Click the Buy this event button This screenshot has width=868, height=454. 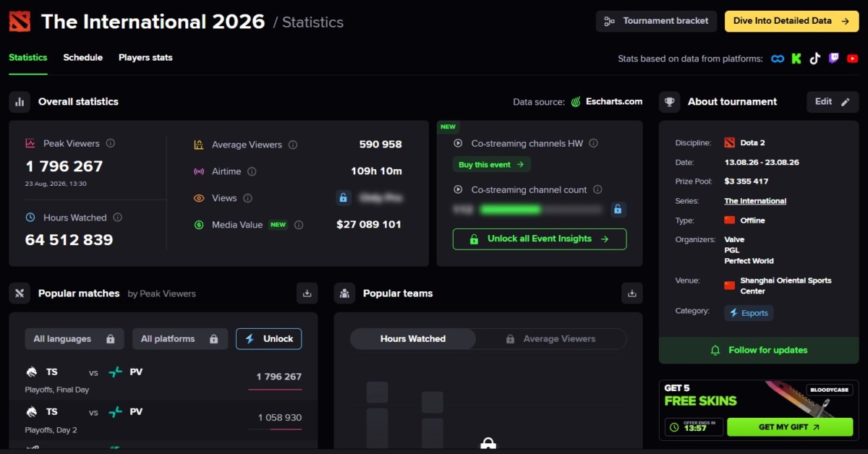(x=492, y=165)
